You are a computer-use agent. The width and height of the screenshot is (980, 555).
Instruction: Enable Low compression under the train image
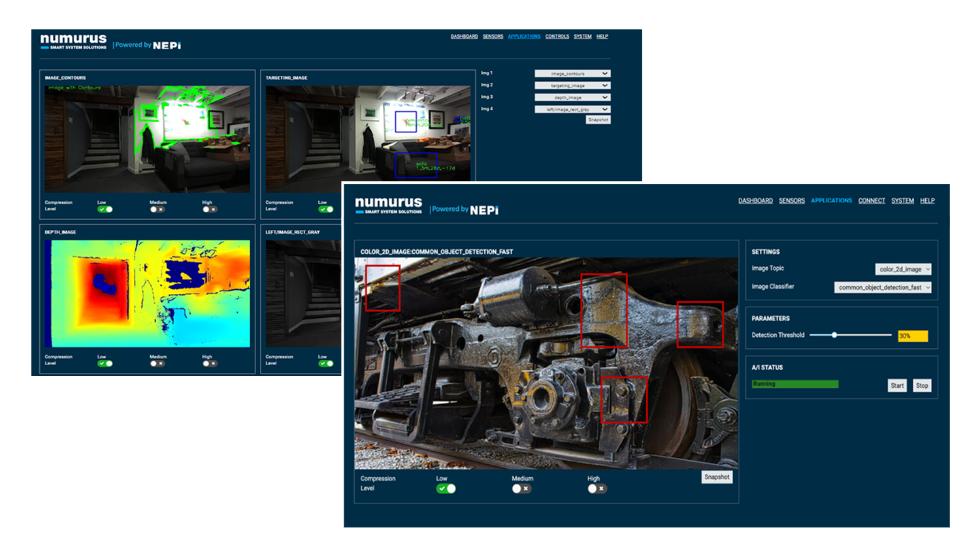446,488
